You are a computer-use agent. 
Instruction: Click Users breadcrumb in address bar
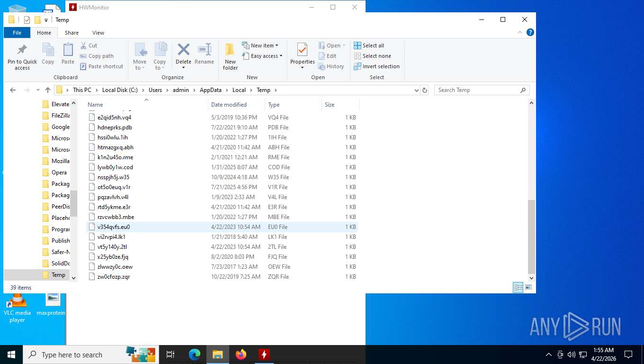pos(155,90)
